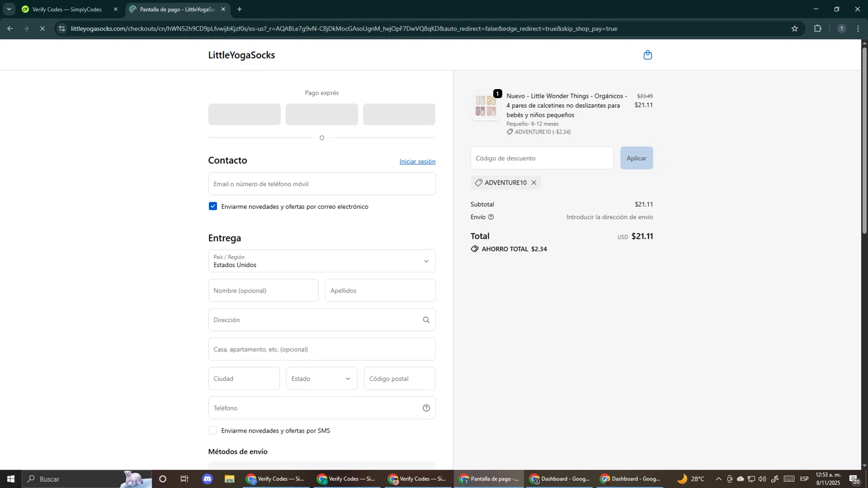The width and height of the screenshot is (868, 488).
Task: Open the OneDrive cloud tray icon
Action: pos(740,479)
